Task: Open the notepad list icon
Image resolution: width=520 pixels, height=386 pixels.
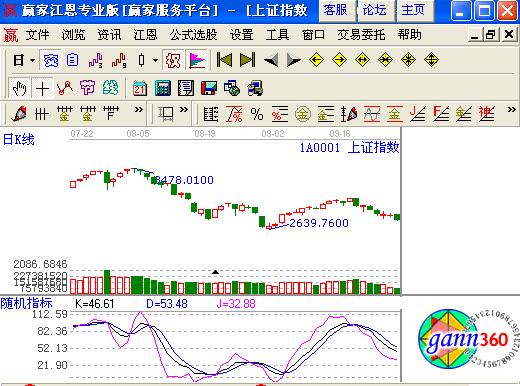Action: tap(186, 88)
